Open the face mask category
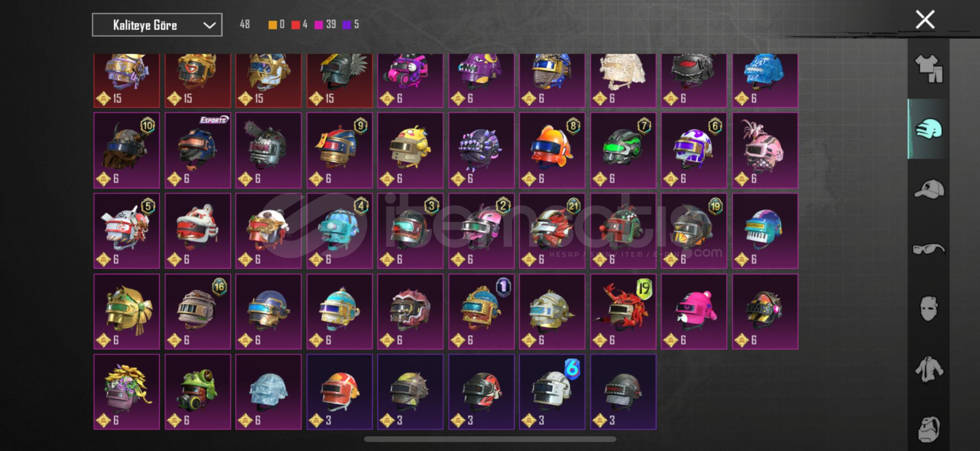 coord(929,308)
